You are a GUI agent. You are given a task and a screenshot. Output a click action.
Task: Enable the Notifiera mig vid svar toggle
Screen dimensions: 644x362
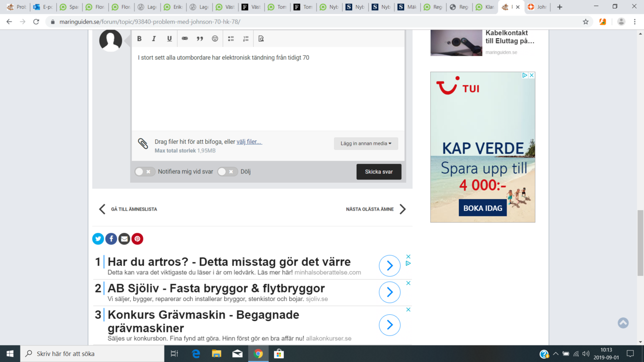click(x=144, y=171)
